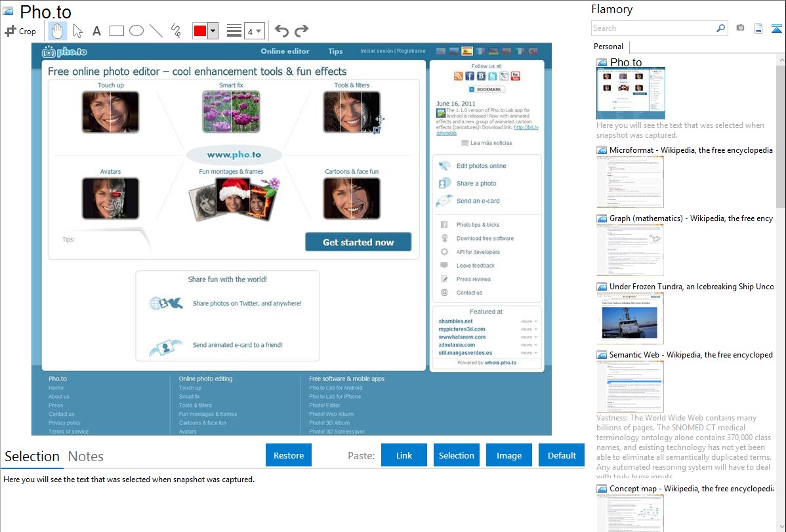
Task: Select the Microformat - Wikipedia snapshot title
Action: (691, 150)
